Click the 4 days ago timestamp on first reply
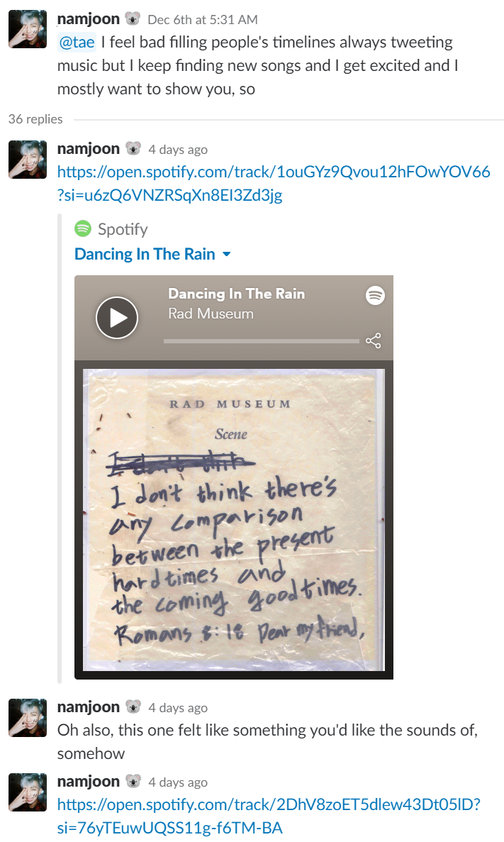Image resolution: width=504 pixels, height=842 pixels. tap(178, 150)
